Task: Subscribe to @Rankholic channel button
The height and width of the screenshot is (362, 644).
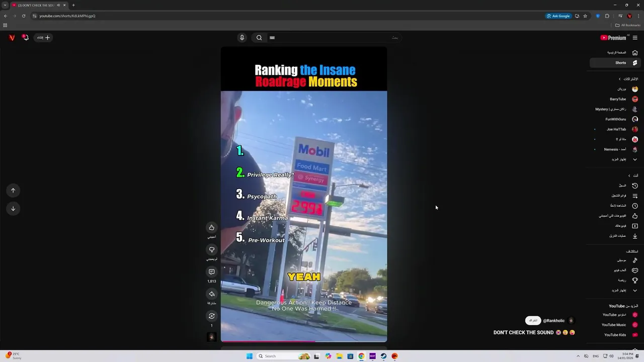Action: tap(533, 320)
